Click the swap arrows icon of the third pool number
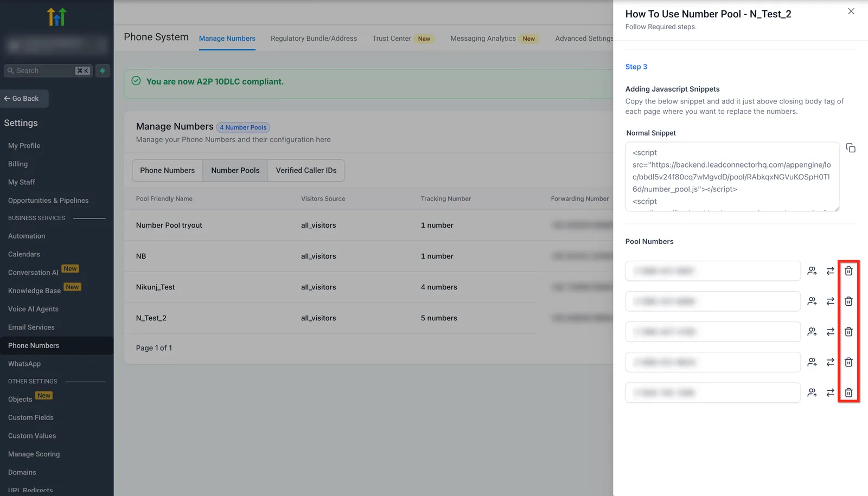The width and height of the screenshot is (868, 496). point(831,331)
